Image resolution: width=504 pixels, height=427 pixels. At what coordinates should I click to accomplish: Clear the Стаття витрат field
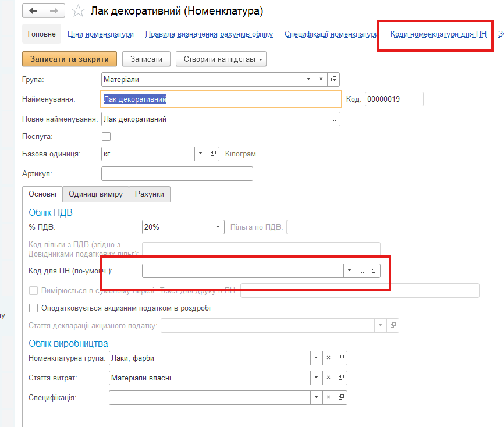[328, 378]
